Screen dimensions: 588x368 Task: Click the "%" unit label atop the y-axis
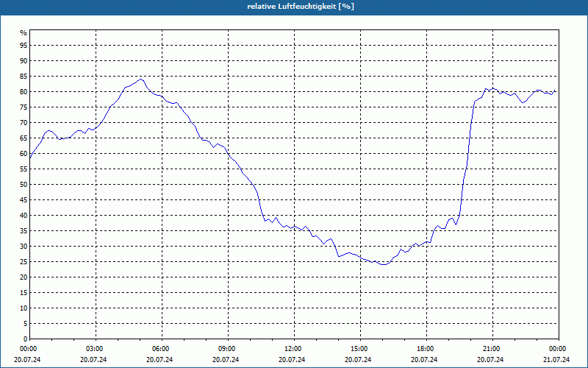pos(24,33)
